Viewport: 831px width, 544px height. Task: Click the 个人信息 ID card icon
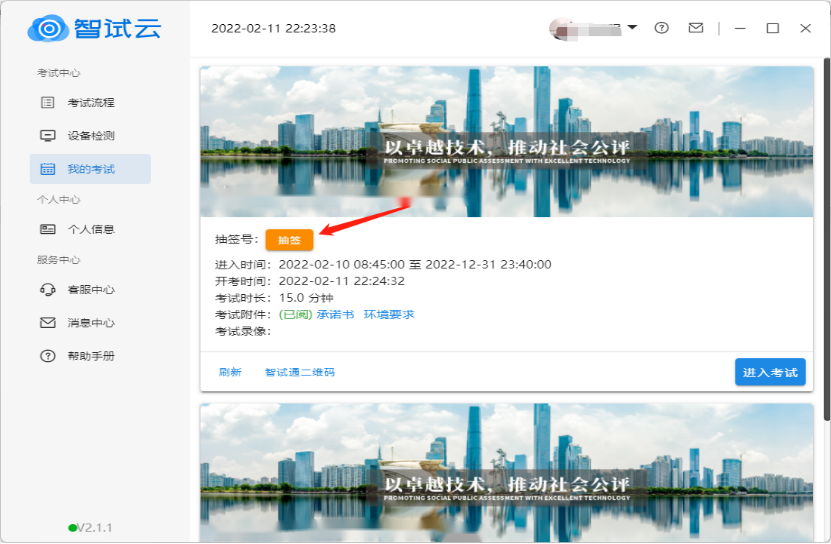tap(47, 229)
